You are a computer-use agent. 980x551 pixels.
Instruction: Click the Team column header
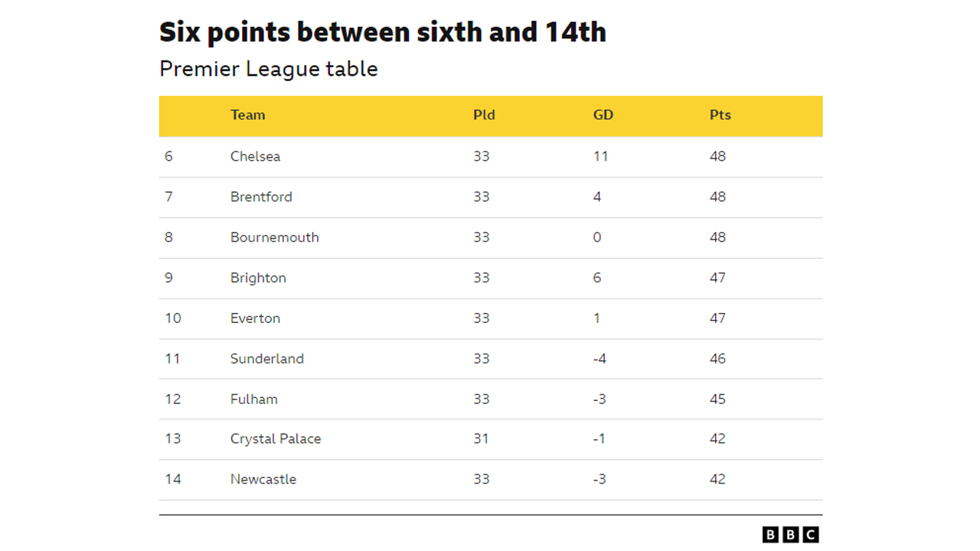point(247,115)
